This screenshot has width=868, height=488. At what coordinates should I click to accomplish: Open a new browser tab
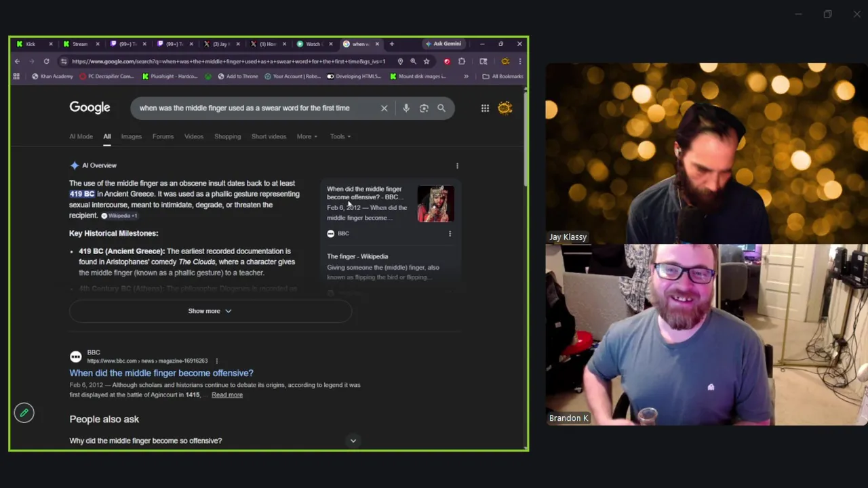(x=391, y=44)
